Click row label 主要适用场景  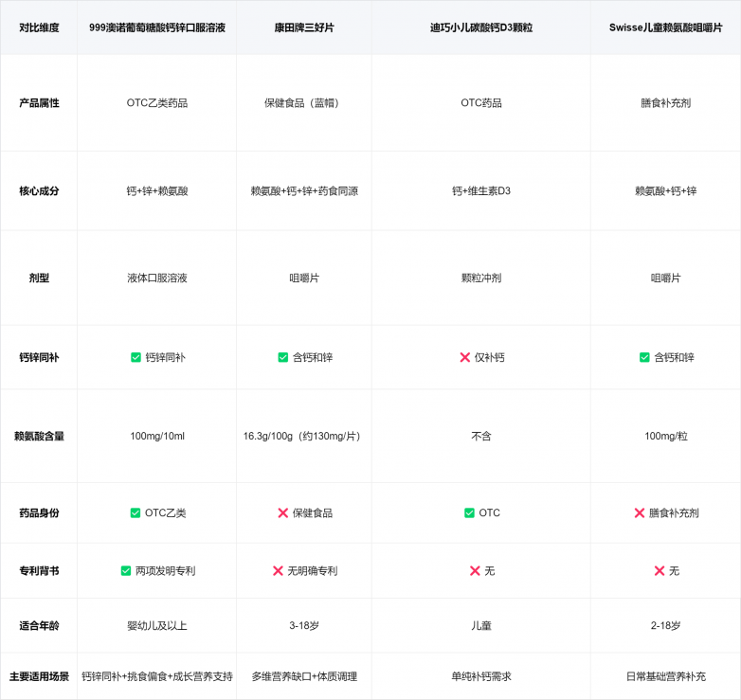click(x=39, y=676)
